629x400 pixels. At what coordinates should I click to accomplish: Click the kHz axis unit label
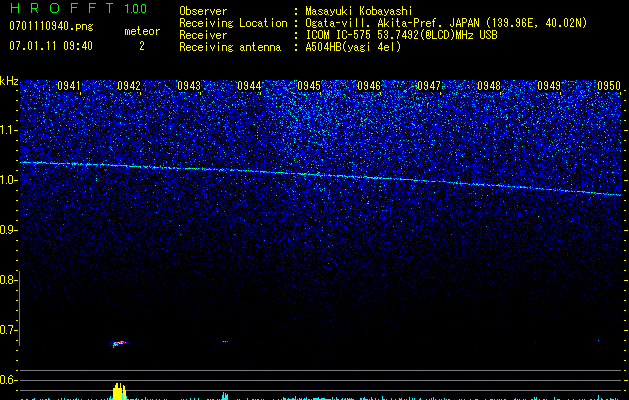pyautogui.click(x=9, y=81)
